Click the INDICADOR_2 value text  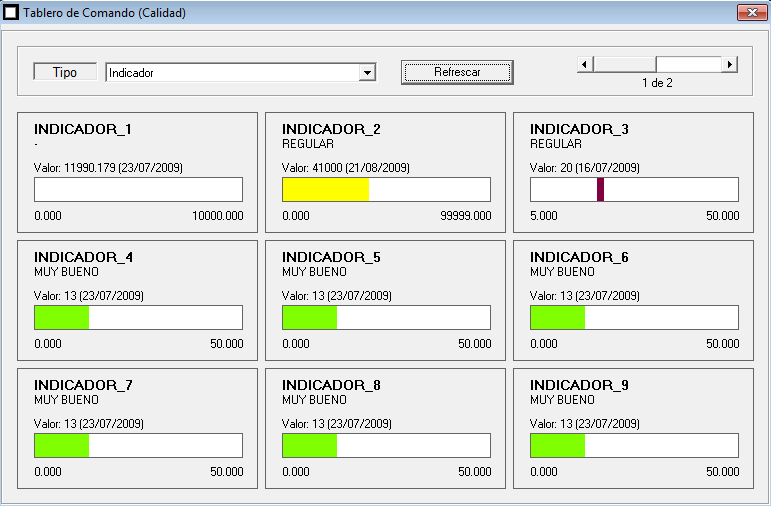[x=345, y=168]
